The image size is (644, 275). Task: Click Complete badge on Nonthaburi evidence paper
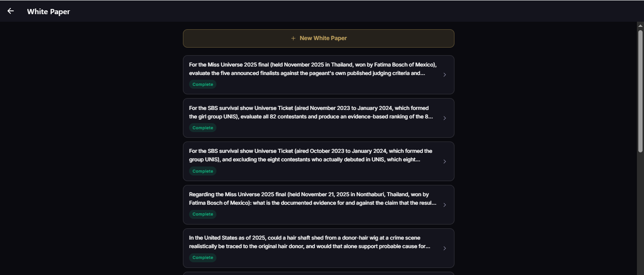pyautogui.click(x=203, y=214)
